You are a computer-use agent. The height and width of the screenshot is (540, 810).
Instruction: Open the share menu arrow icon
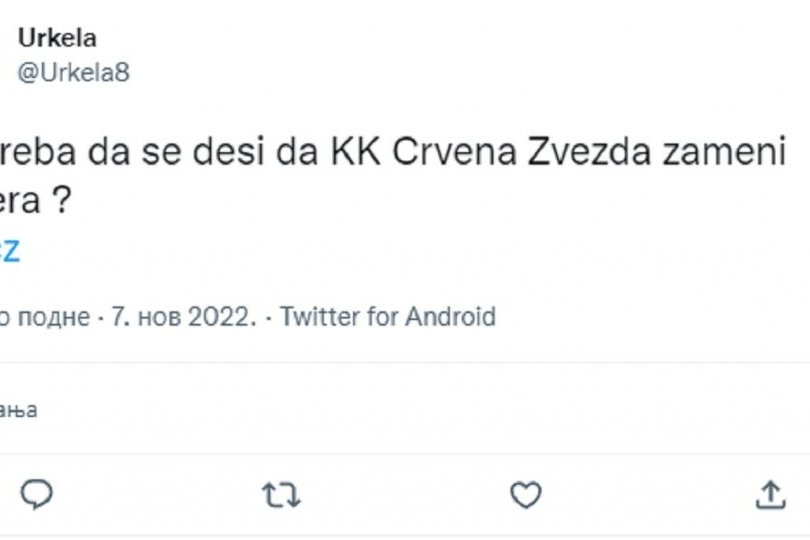(x=770, y=494)
